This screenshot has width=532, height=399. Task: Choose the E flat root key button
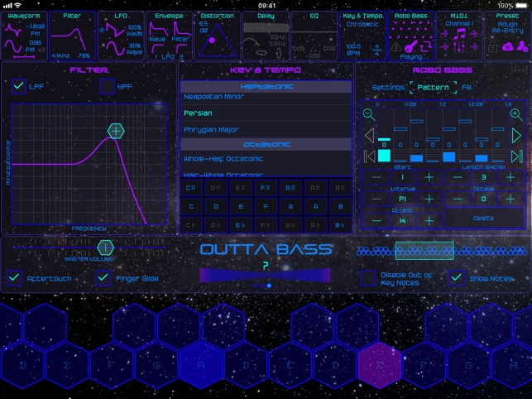(241, 225)
